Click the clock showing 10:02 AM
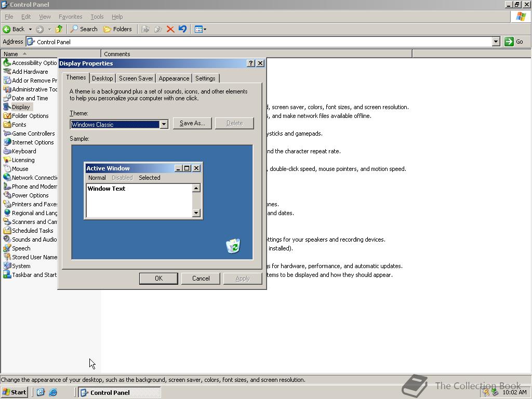Image resolution: width=532 pixels, height=399 pixels. pos(514,392)
